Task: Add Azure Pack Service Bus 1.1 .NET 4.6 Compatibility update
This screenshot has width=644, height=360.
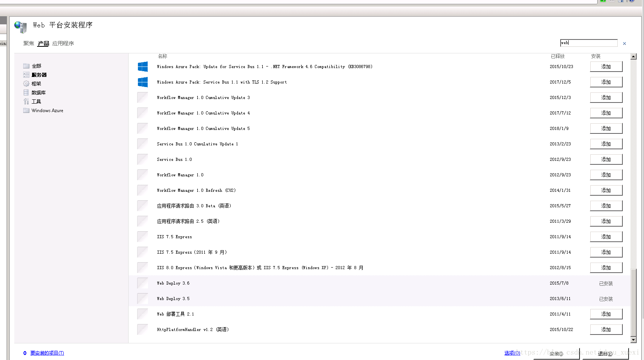Action: click(x=606, y=67)
